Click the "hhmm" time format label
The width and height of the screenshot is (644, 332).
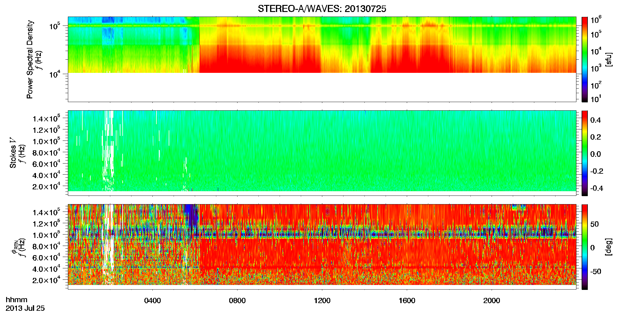(x=17, y=300)
